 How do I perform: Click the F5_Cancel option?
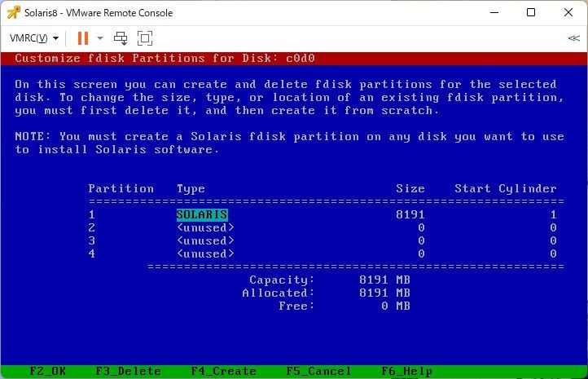point(318,371)
